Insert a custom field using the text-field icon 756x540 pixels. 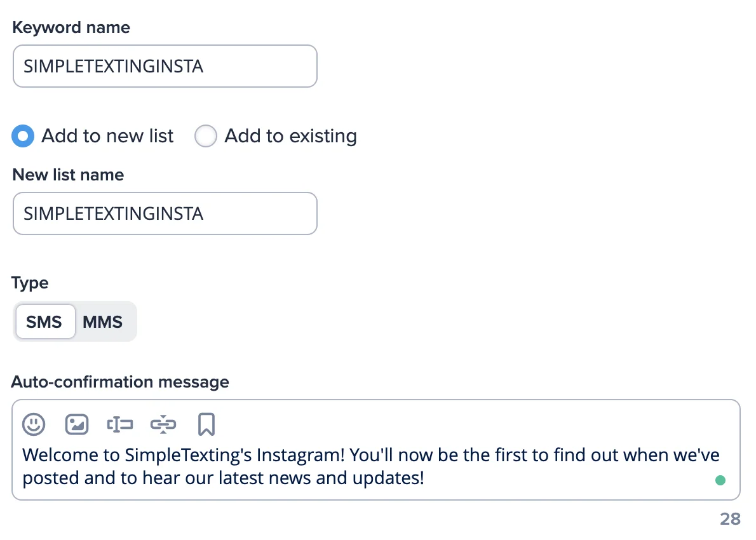click(x=120, y=424)
